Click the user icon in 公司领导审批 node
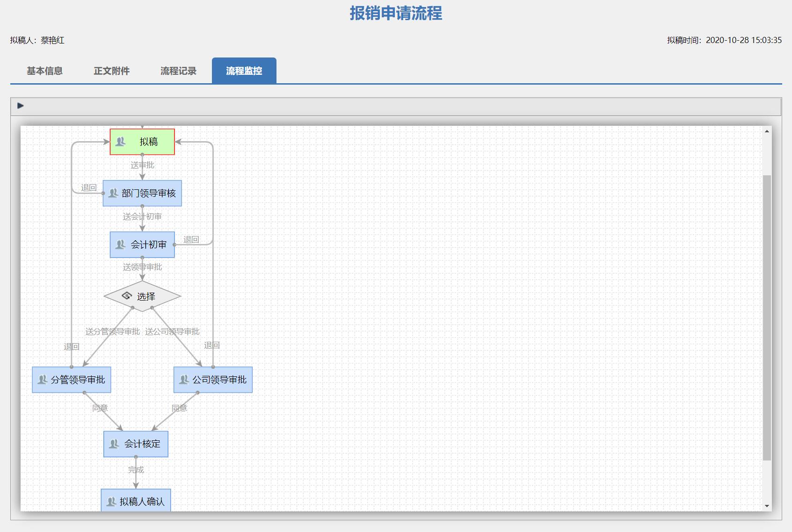This screenshot has height=532, width=792. pos(184,380)
